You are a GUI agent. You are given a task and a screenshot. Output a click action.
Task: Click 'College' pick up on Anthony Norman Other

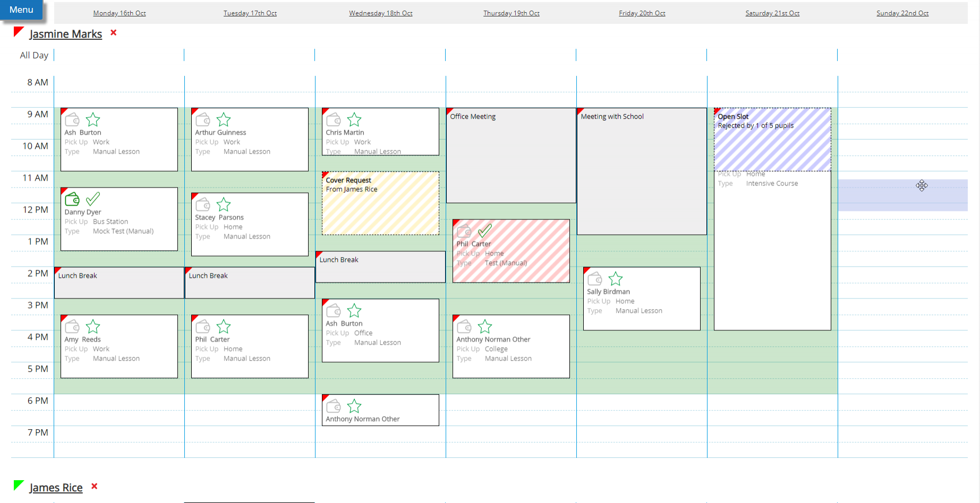click(x=496, y=349)
